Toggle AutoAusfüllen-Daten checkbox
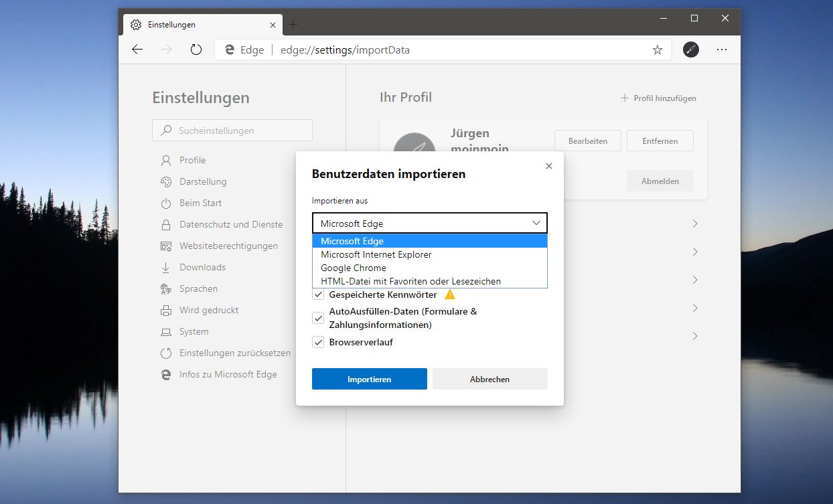This screenshot has width=833, height=504. (319, 318)
